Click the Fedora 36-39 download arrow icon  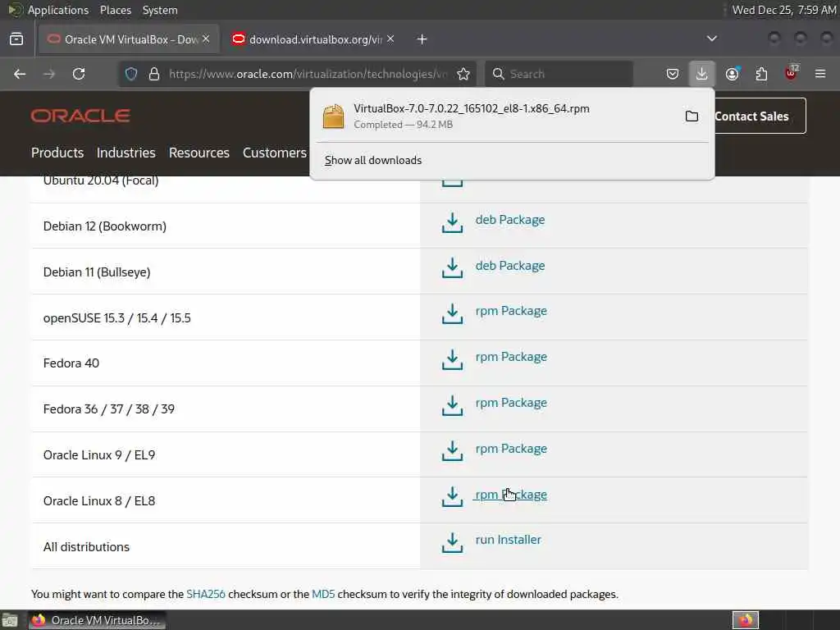click(x=452, y=405)
